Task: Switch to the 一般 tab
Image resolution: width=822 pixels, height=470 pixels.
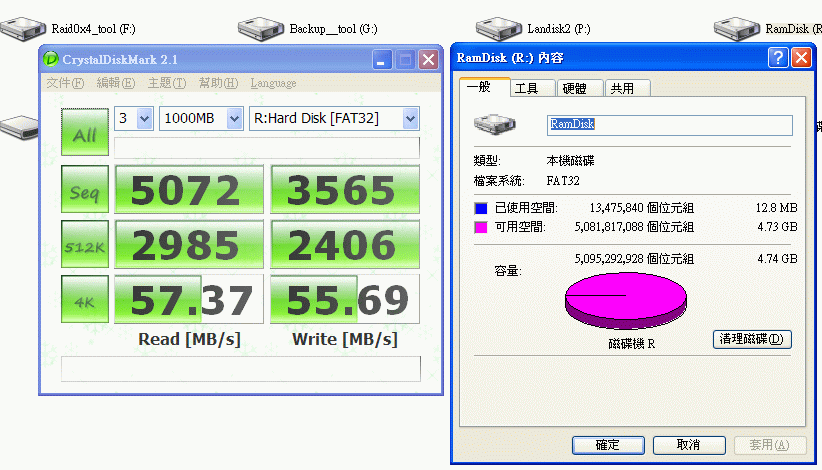Action: pos(484,87)
